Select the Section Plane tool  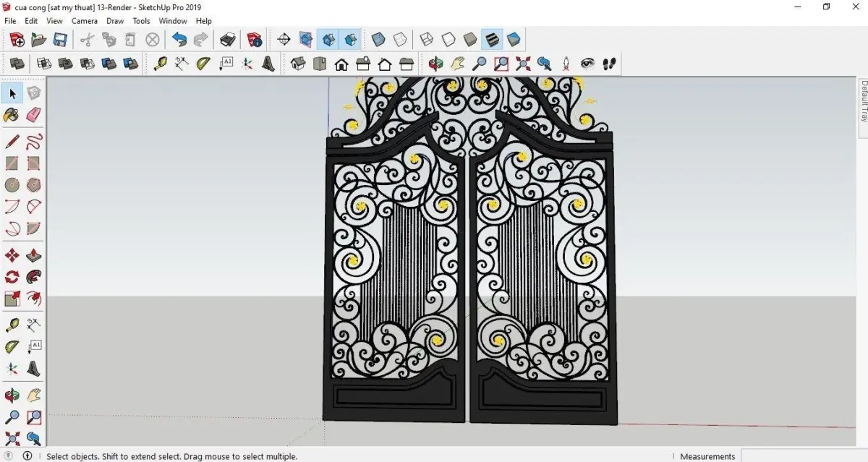[x=284, y=40]
